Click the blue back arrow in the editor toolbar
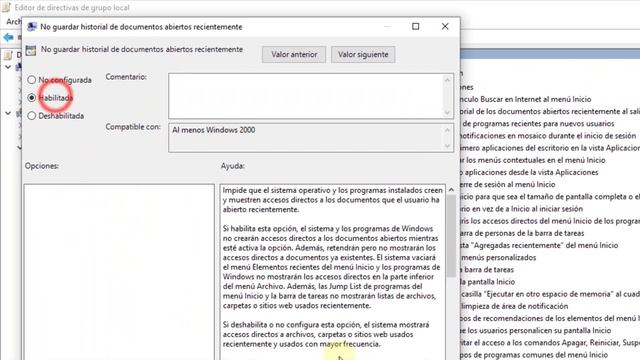The image size is (640, 360). [8, 38]
